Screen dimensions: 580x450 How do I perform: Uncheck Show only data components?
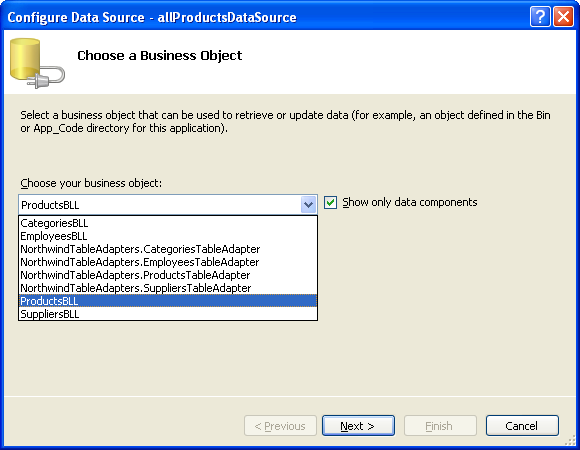[x=330, y=203]
